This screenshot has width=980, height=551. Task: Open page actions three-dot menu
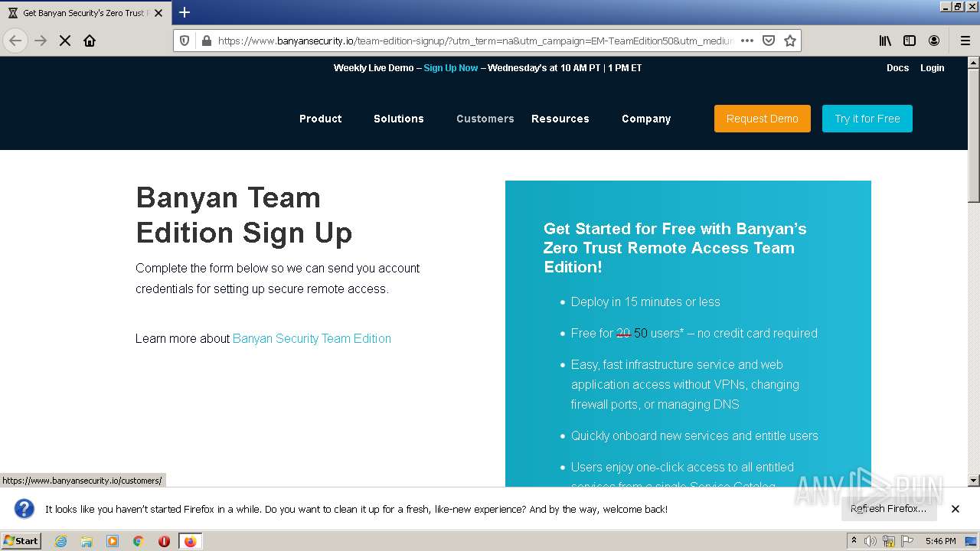coord(747,41)
